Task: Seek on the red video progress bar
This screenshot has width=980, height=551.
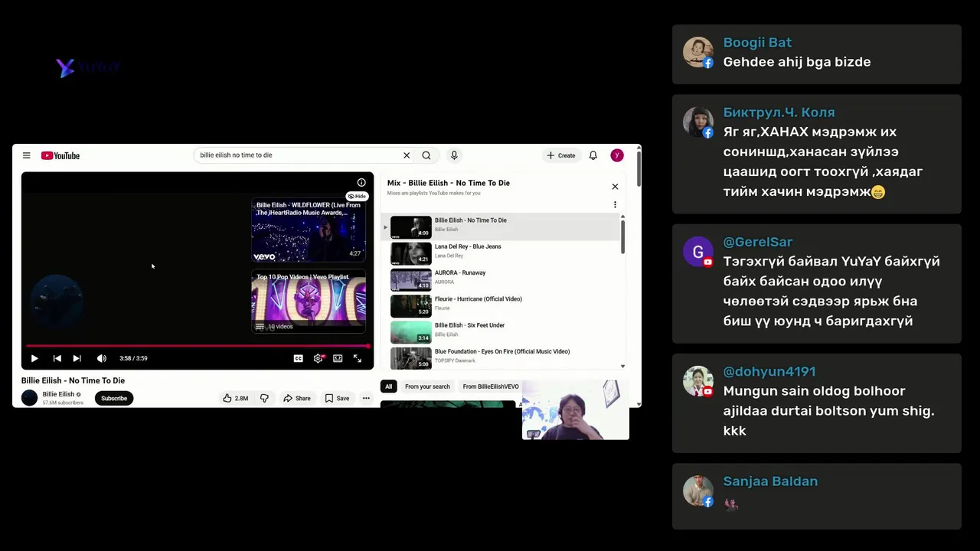Action: (x=198, y=346)
